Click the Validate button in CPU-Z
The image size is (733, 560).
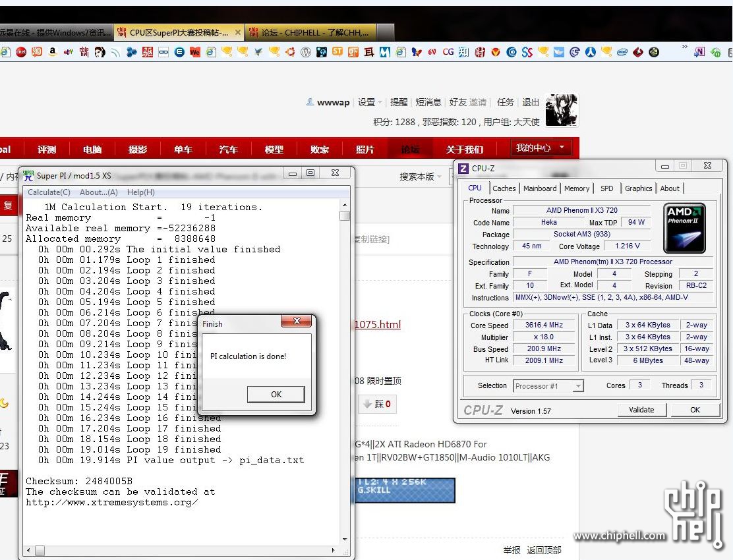point(641,410)
